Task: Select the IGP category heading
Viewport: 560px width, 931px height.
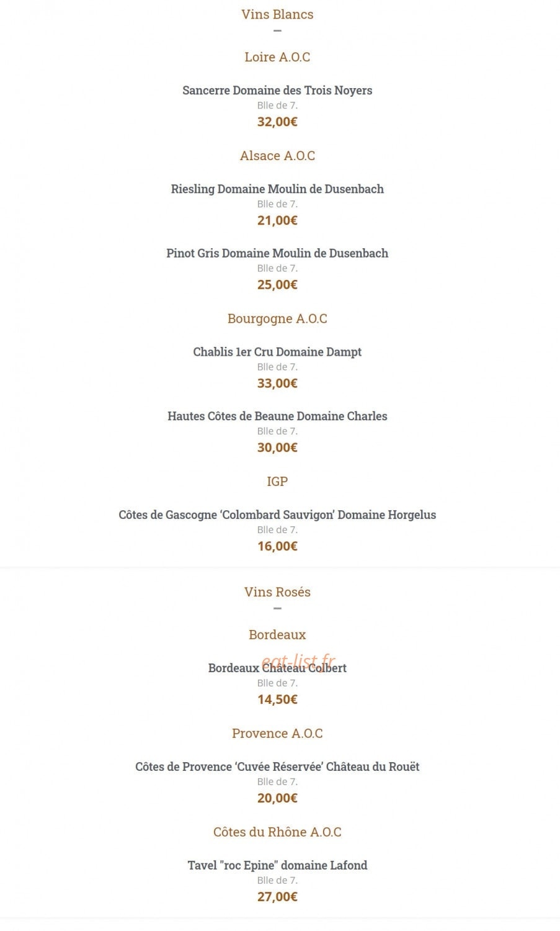Action: click(277, 482)
